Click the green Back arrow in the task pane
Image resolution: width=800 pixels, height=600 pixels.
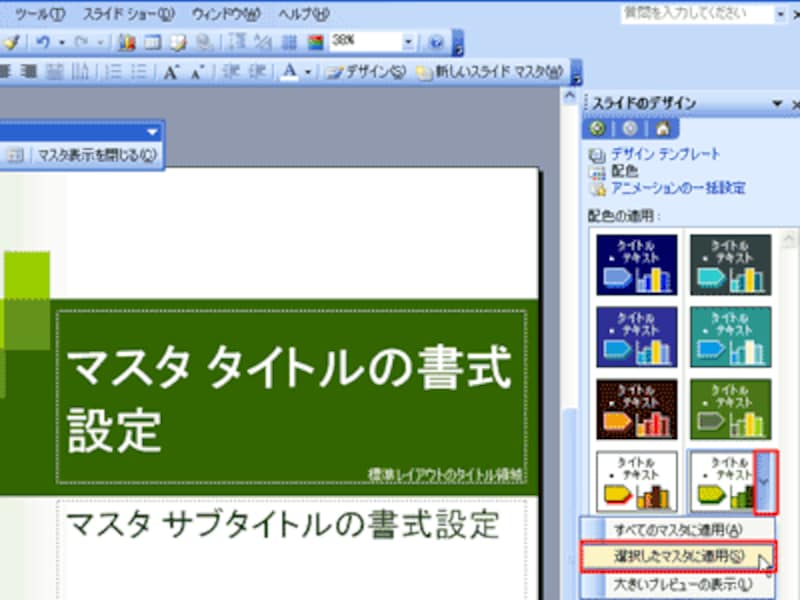[x=598, y=128]
